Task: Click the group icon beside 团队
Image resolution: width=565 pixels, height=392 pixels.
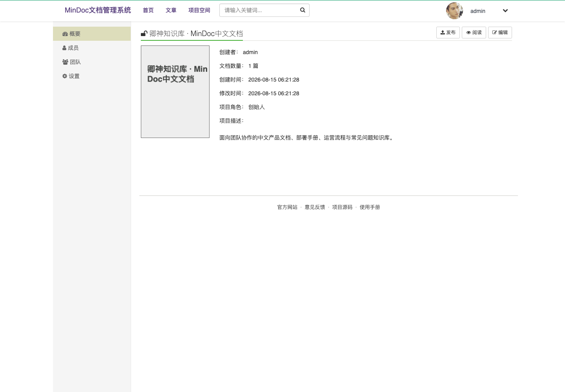Action: tap(66, 62)
